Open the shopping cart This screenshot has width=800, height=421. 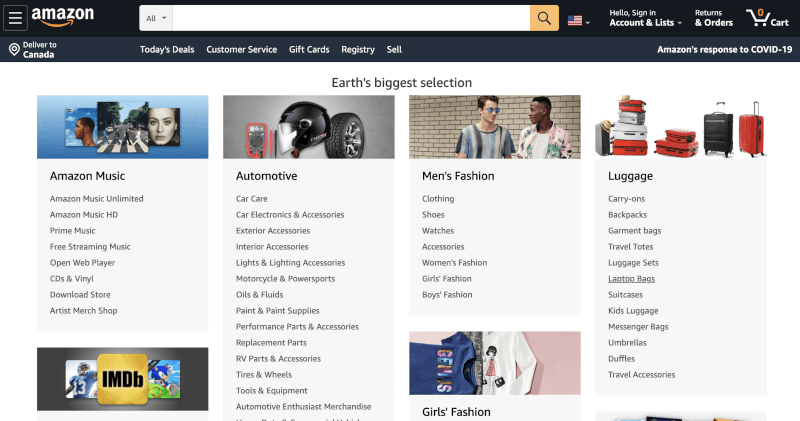coord(767,18)
